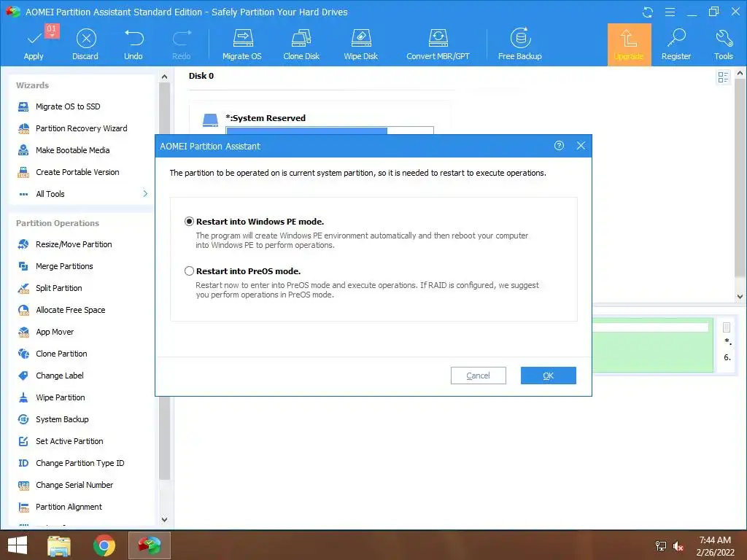Open the hamburger menu in title bar
The image size is (747, 560).
(x=670, y=12)
